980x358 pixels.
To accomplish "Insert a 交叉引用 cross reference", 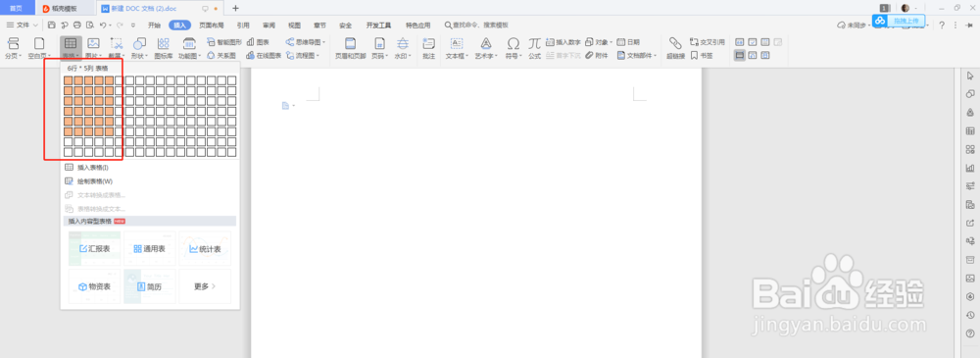I will [x=707, y=42].
